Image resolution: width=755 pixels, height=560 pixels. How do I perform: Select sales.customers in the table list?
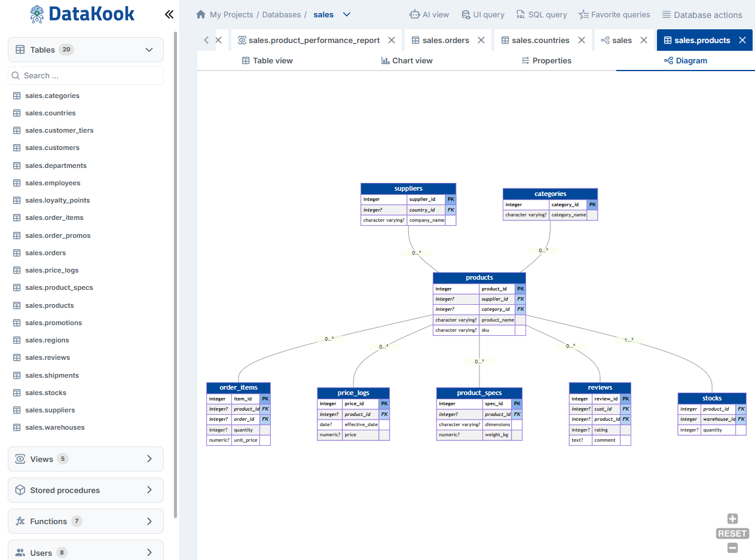coord(53,148)
